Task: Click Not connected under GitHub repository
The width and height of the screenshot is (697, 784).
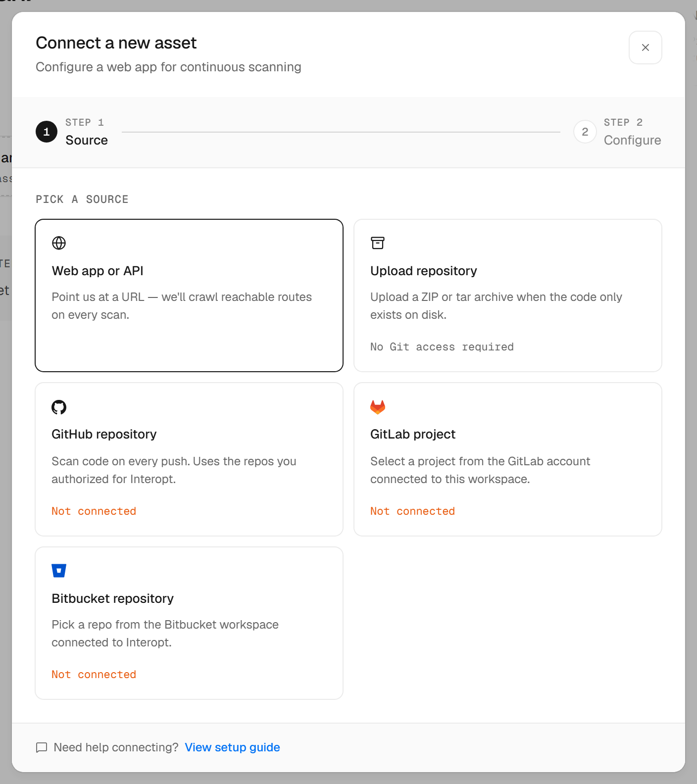Action: (x=94, y=511)
